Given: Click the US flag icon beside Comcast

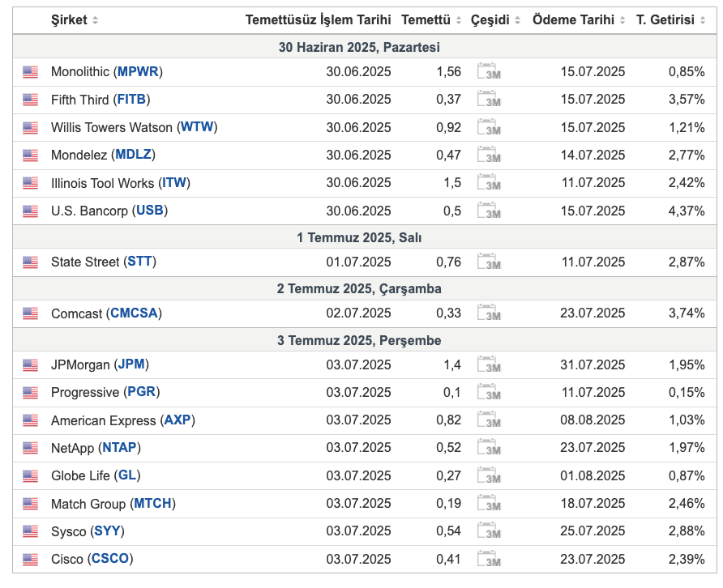Looking at the screenshot, I should (31, 313).
